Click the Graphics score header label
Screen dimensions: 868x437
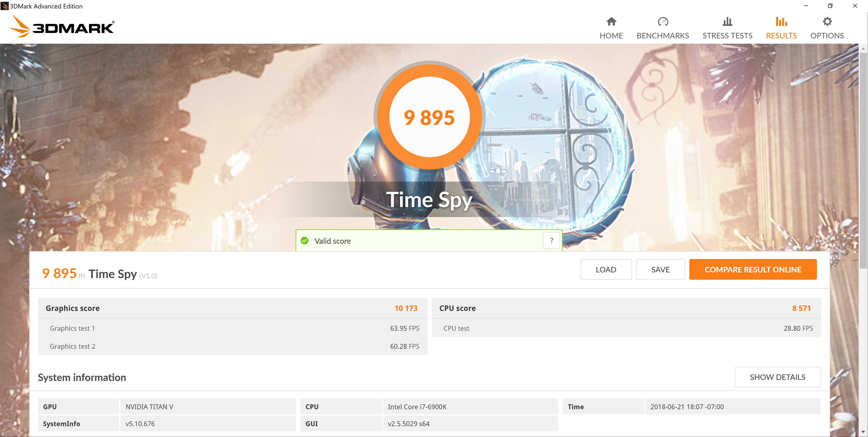[x=72, y=308]
